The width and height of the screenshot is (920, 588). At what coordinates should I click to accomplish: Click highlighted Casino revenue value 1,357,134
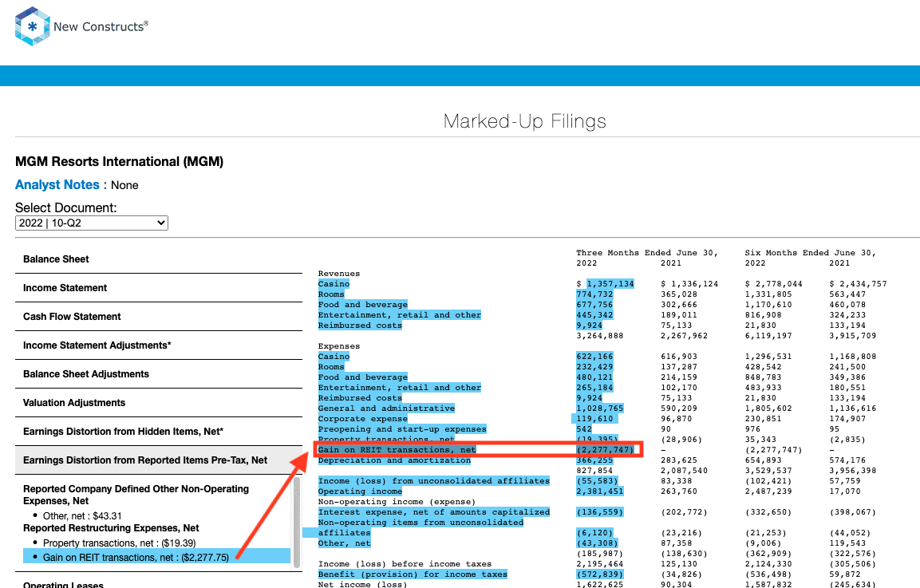coord(610,284)
